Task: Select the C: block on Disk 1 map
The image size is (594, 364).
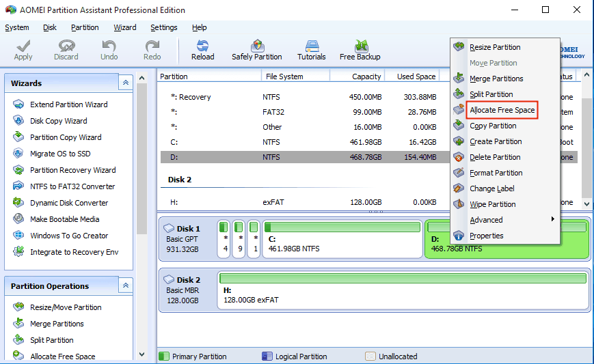Action: click(x=342, y=239)
